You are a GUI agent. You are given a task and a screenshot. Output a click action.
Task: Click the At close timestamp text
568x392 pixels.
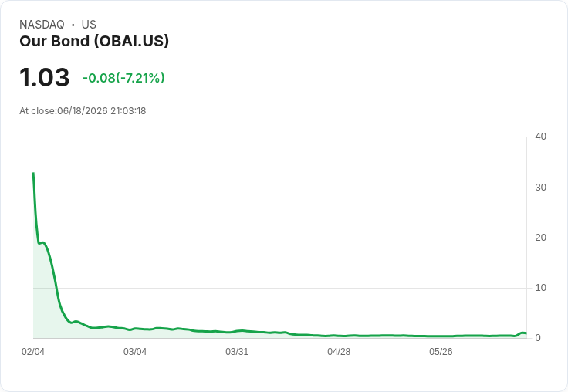coord(83,111)
